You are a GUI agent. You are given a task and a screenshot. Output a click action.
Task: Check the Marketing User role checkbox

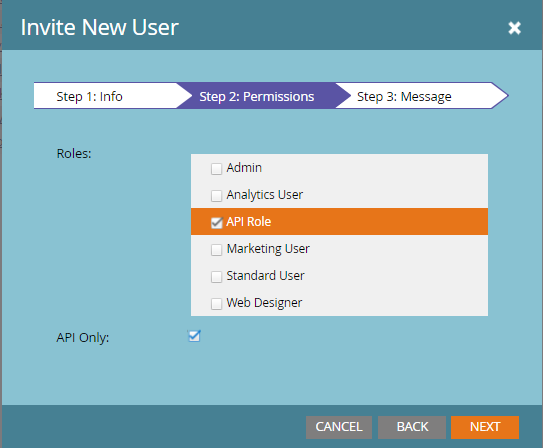(216, 250)
